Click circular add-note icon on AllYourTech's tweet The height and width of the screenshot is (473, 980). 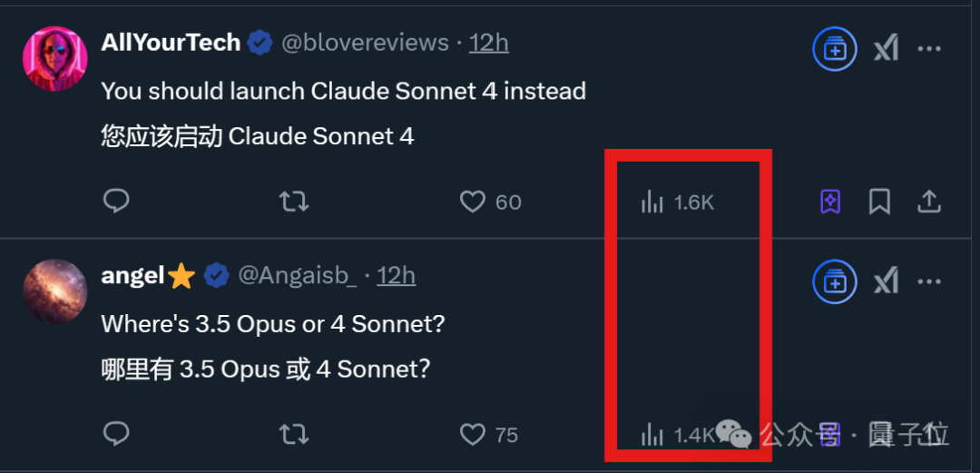(834, 49)
